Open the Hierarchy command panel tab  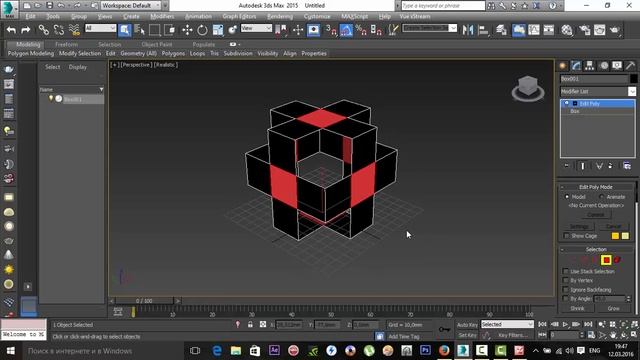pyautogui.click(x=589, y=65)
